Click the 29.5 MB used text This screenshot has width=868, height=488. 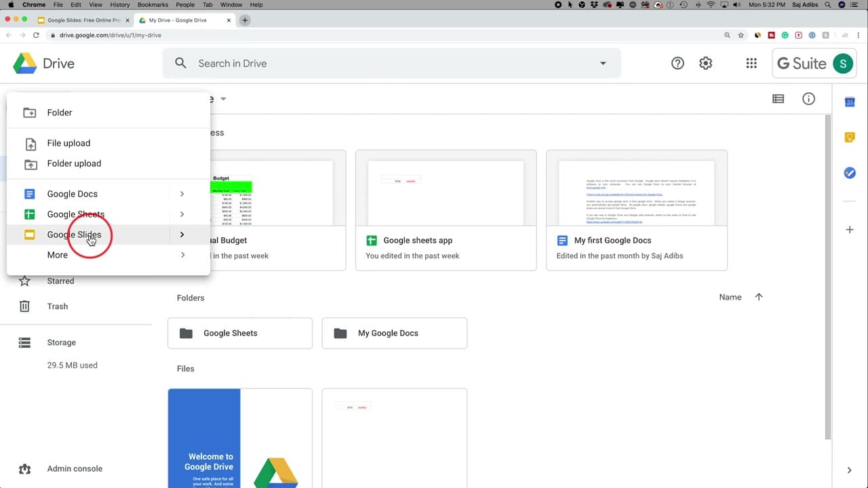(x=73, y=365)
